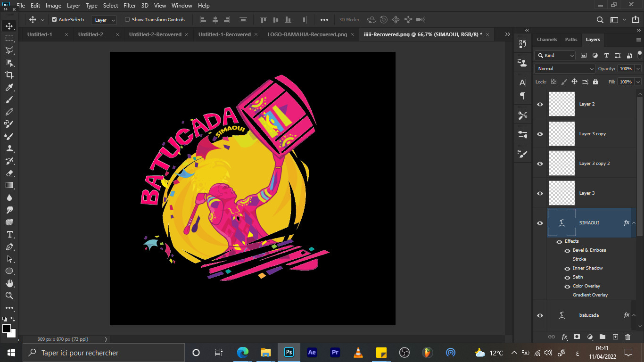The image size is (644, 362).
Task: Open the Filter menu
Action: [x=130, y=6]
